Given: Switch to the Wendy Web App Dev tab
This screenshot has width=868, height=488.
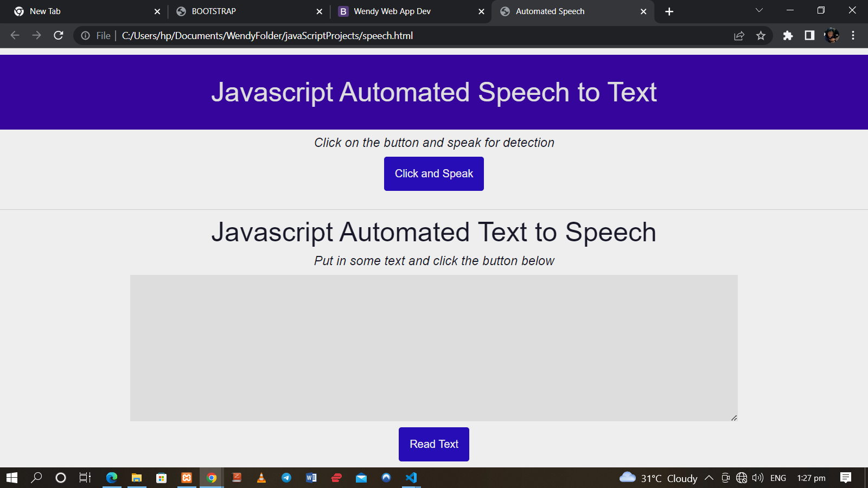Looking at the screenshot, I should (404, 11).
